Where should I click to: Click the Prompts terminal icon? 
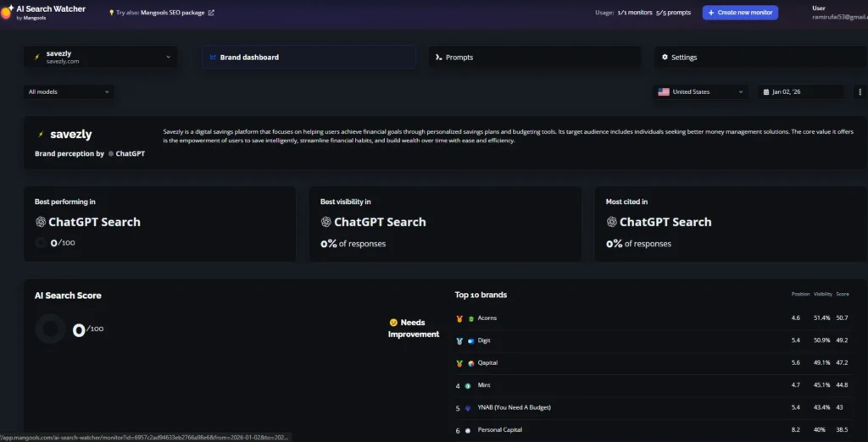tap(438, 57)
